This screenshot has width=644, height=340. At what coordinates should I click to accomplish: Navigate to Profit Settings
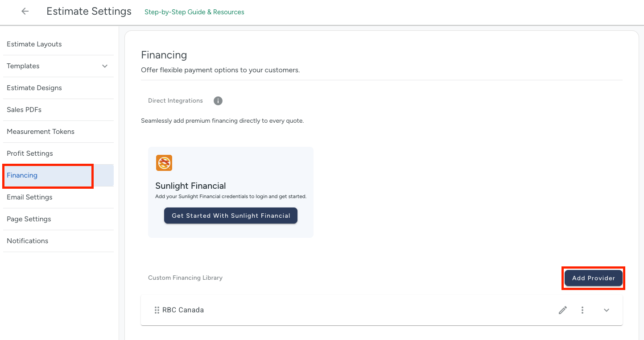(30, 153)
